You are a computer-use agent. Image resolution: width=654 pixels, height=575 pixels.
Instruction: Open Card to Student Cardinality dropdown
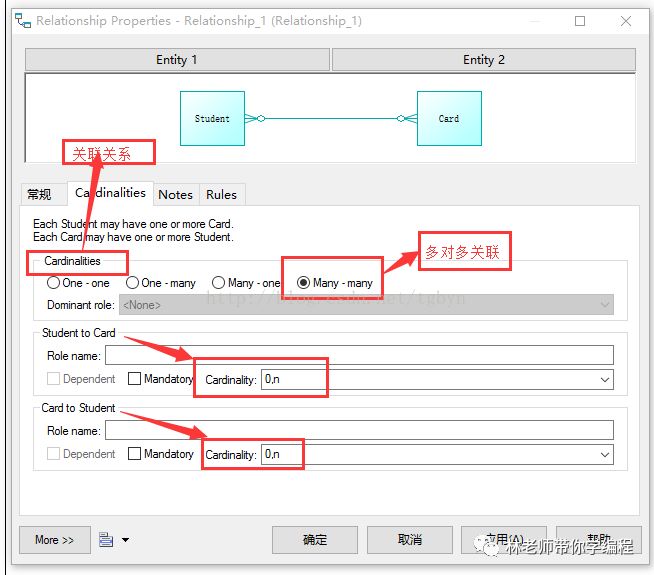coord(605,454)
